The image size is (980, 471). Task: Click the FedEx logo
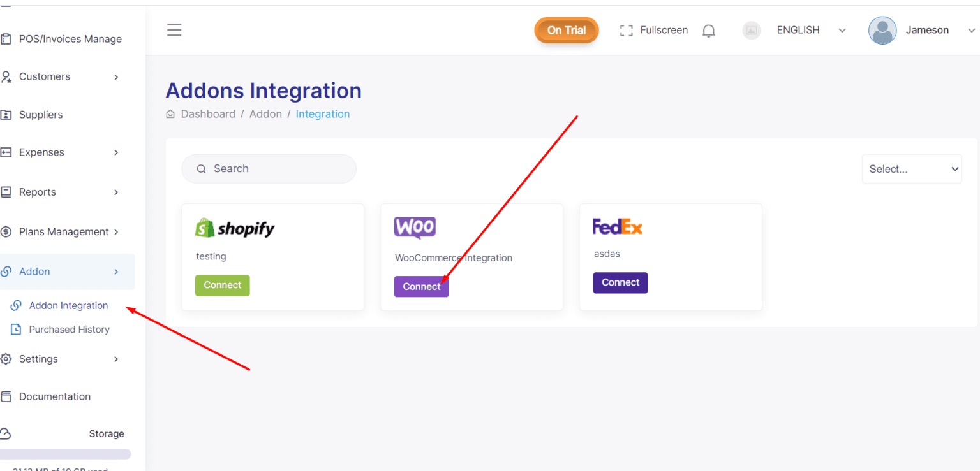pyautogui.click(x=617, y=226)
